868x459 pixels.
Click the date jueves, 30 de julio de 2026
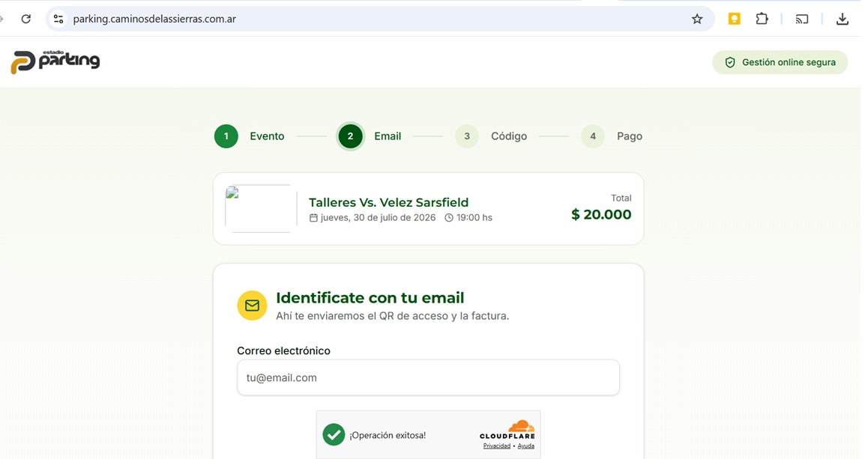tap(378, 218)
